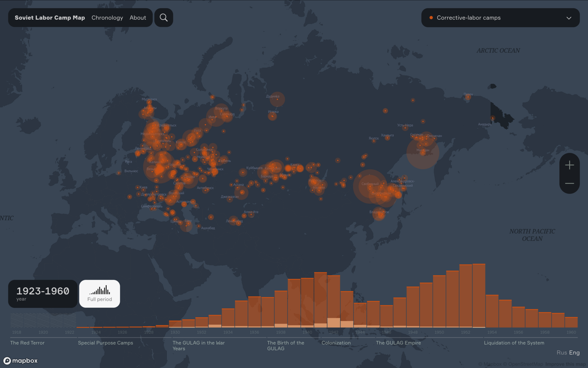Zoom in with the plus button

569,165
